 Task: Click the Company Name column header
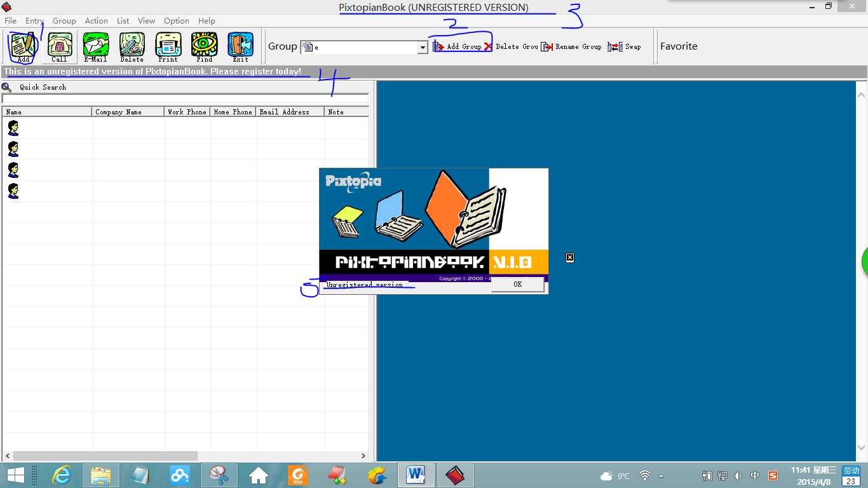click(x=128, y=112)
